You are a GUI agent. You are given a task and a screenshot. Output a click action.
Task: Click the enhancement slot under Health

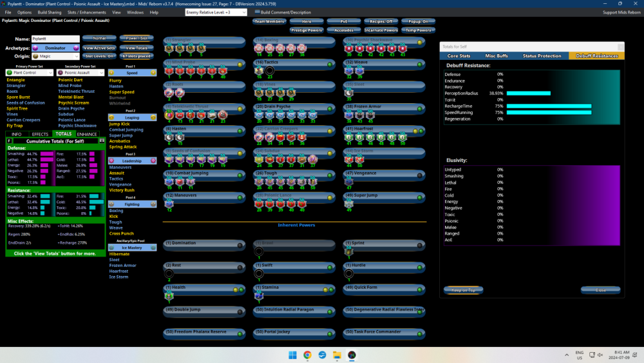(169, 295)
